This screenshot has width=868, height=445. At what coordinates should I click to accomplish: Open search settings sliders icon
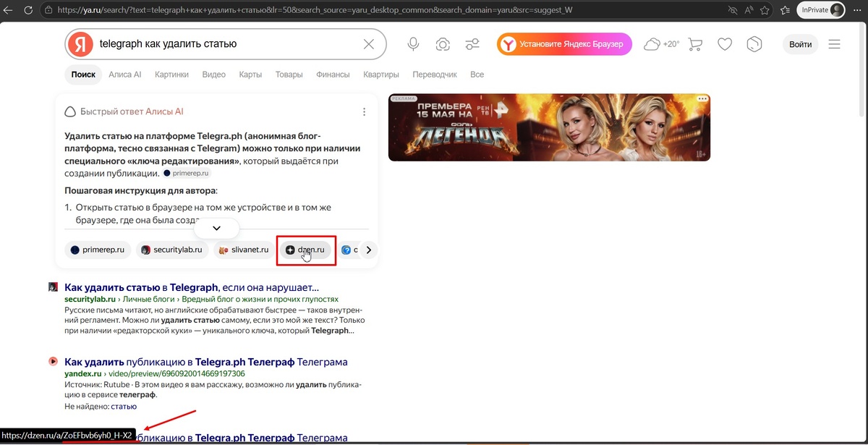(472, 44)
